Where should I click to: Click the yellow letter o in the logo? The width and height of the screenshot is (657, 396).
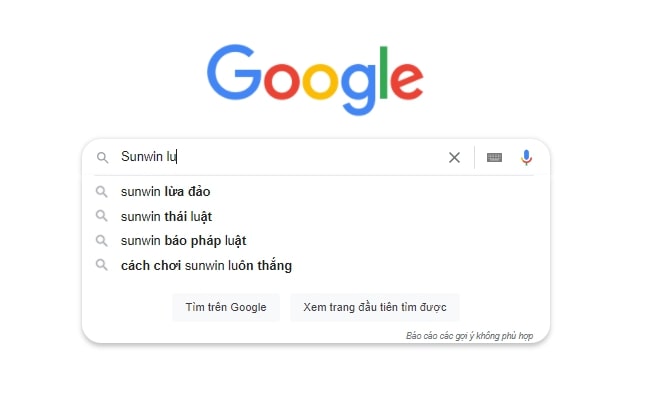pyautogui.click(x=320, y=81)
